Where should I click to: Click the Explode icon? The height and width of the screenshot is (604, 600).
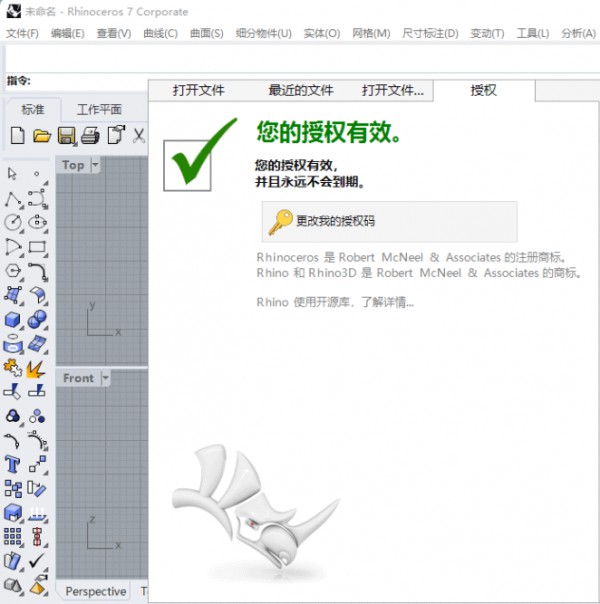pos(36,369)
